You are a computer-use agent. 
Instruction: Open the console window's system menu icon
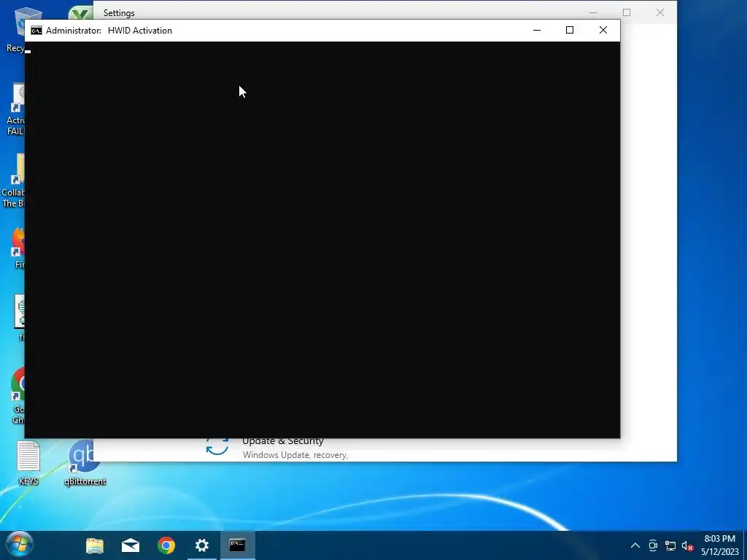[36, 31]
